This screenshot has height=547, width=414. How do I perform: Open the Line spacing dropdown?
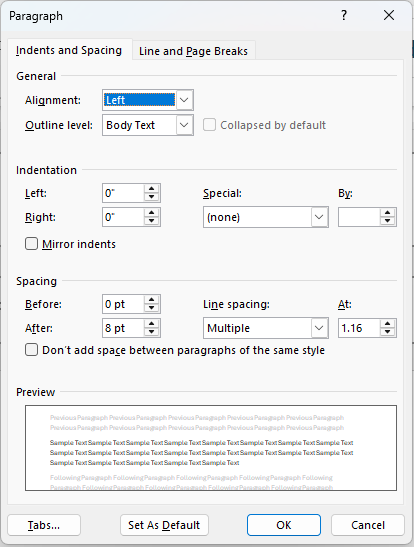266,328
